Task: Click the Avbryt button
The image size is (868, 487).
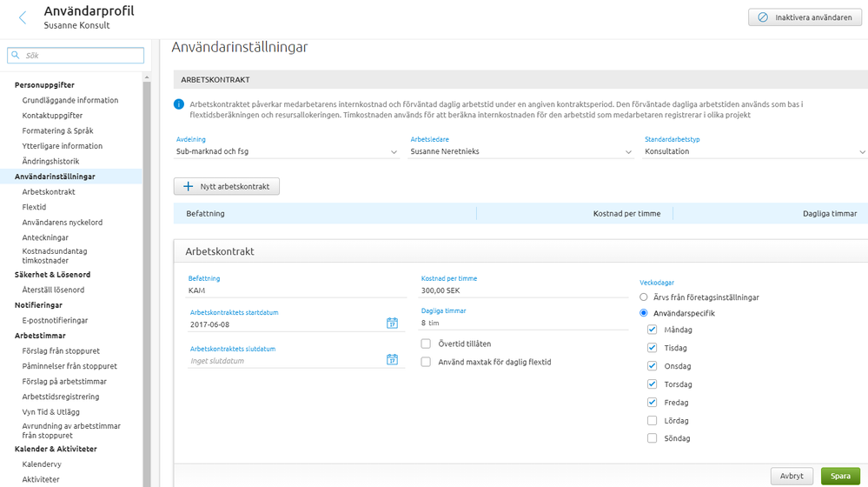Action: click(x=792, y=476)
